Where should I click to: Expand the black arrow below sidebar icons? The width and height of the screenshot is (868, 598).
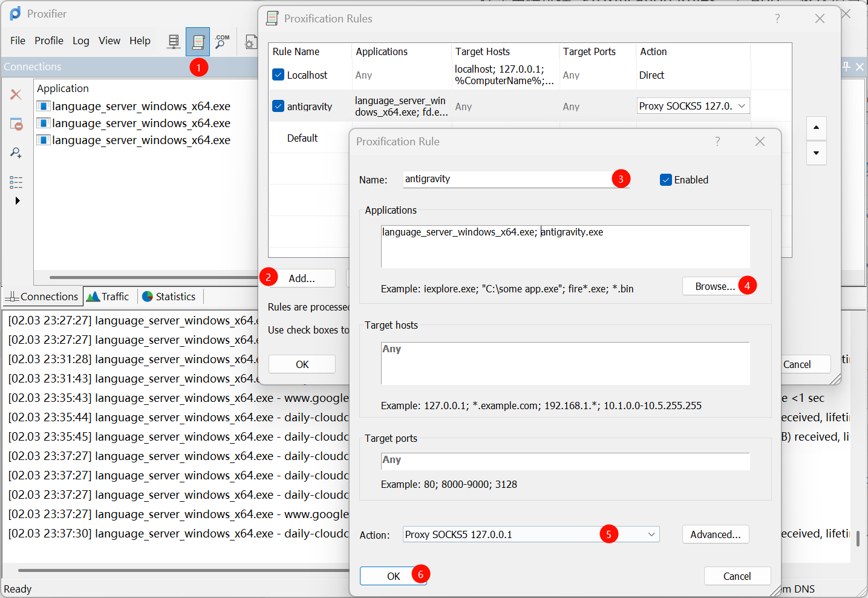point(18,200)
